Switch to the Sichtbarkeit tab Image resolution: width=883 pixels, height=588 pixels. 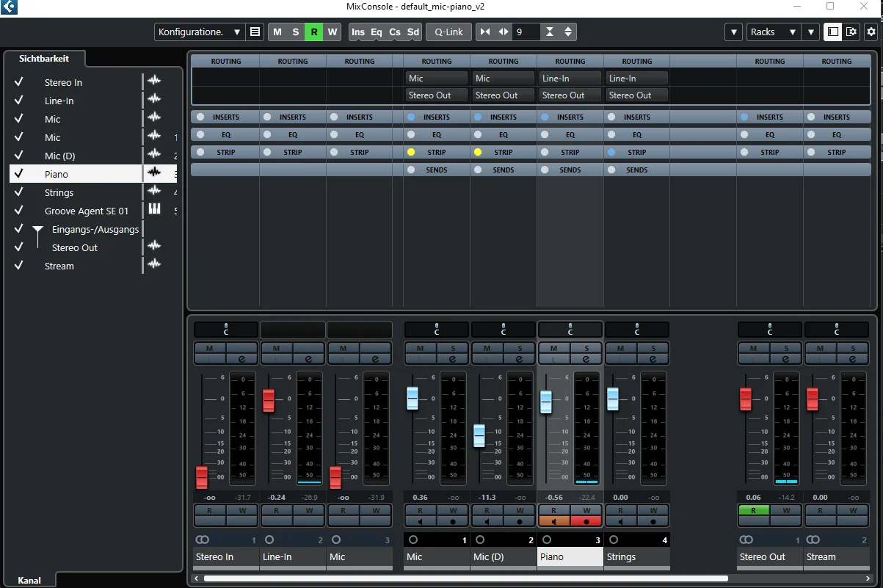coord(44,59)
